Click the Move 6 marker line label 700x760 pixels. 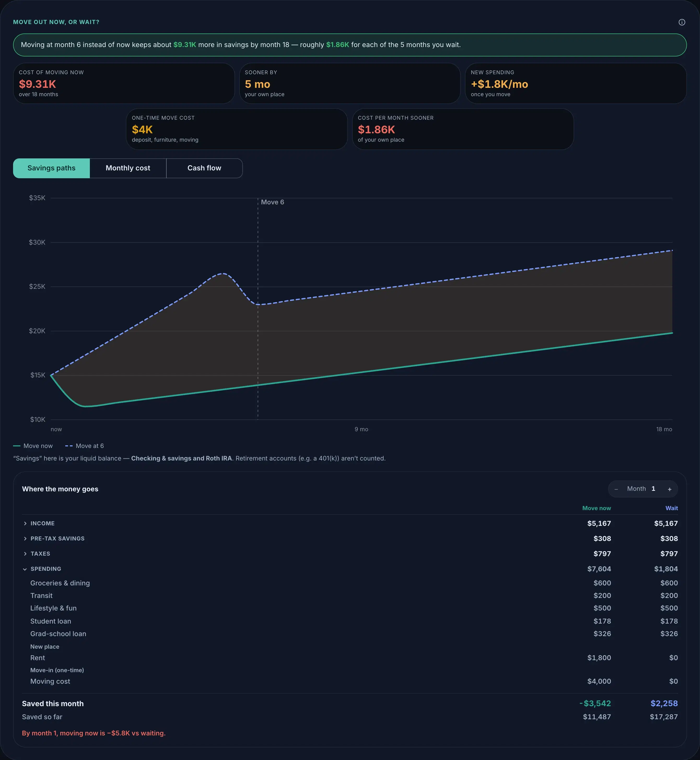click(272, 202)
